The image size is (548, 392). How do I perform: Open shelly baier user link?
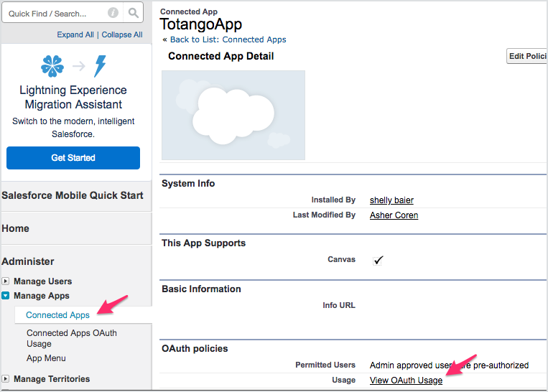click(x=391, y=200)
